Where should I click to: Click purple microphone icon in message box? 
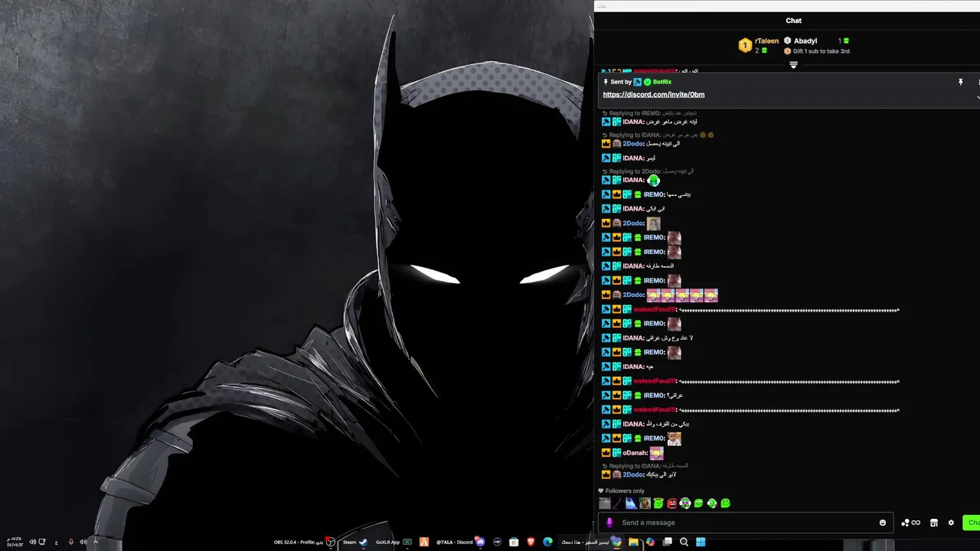pyautogui.click(x=609, y=523)
